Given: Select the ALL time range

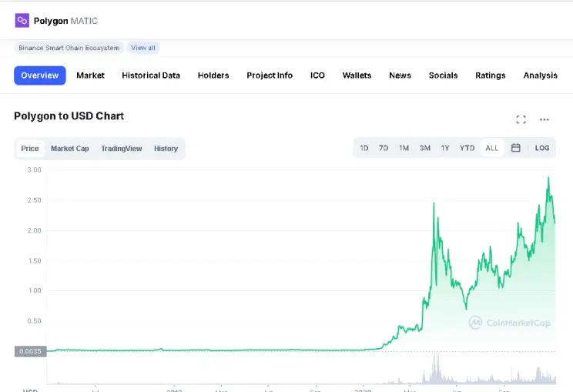Looking at the screenshot, I should click(492, 148).
